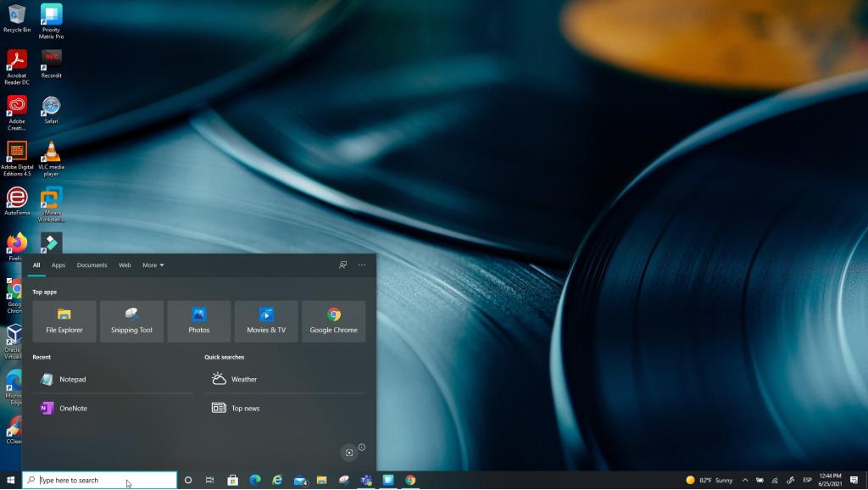Open Notepad from the Recent list

113,379
